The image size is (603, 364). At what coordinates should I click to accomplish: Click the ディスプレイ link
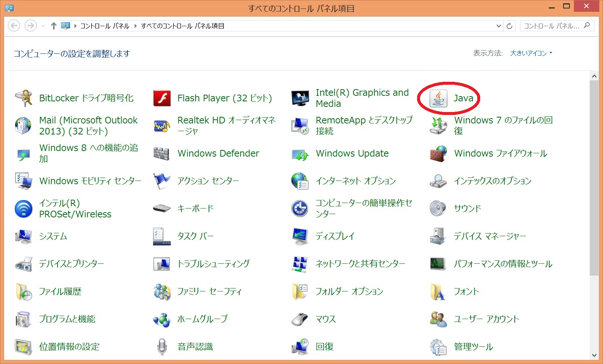[335, 236]
